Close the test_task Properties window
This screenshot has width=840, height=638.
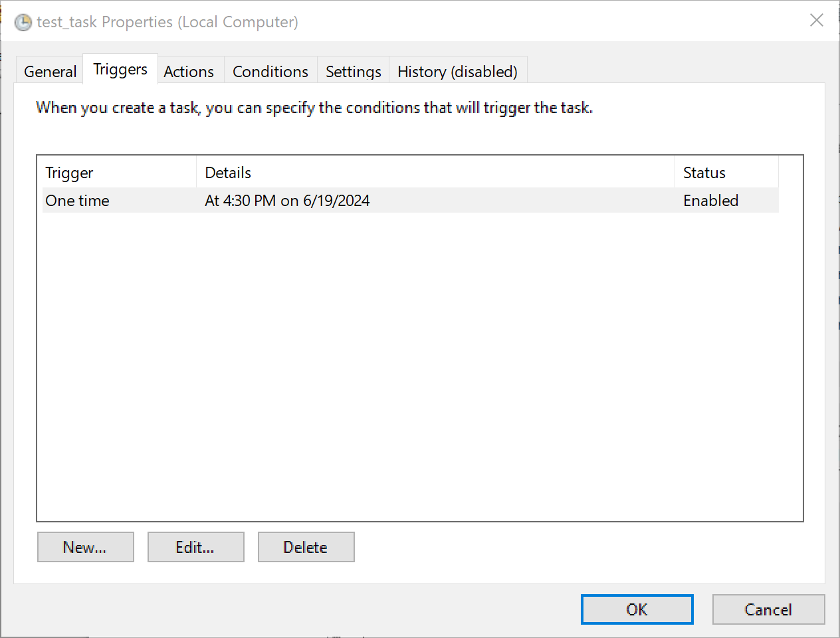coord(817,21)
